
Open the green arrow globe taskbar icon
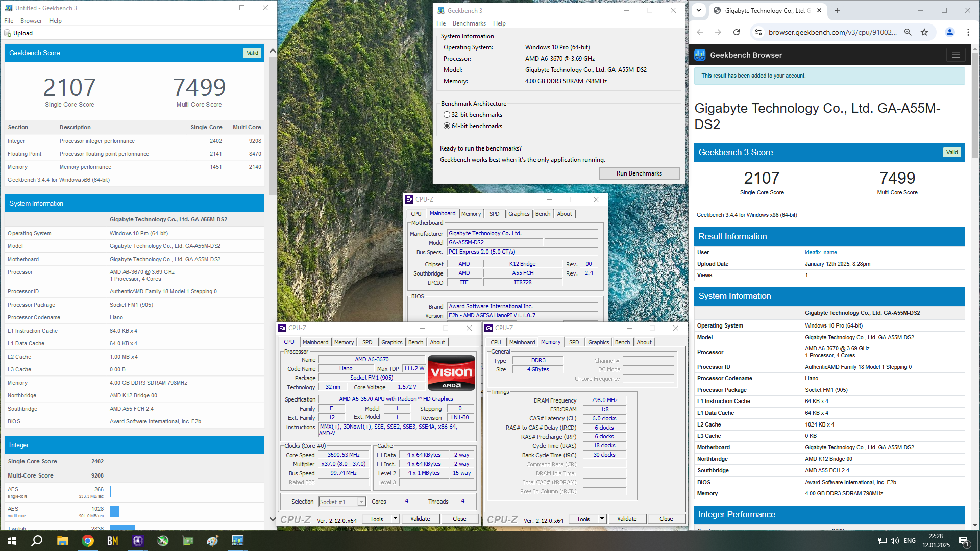[162, 541]
